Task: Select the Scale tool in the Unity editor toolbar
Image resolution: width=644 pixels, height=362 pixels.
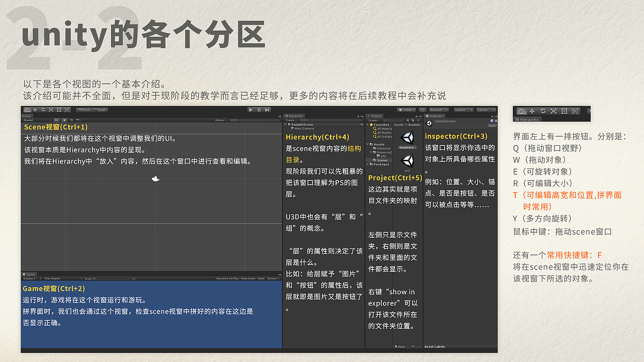Action: pyautogui.click(x=51, y=110)
